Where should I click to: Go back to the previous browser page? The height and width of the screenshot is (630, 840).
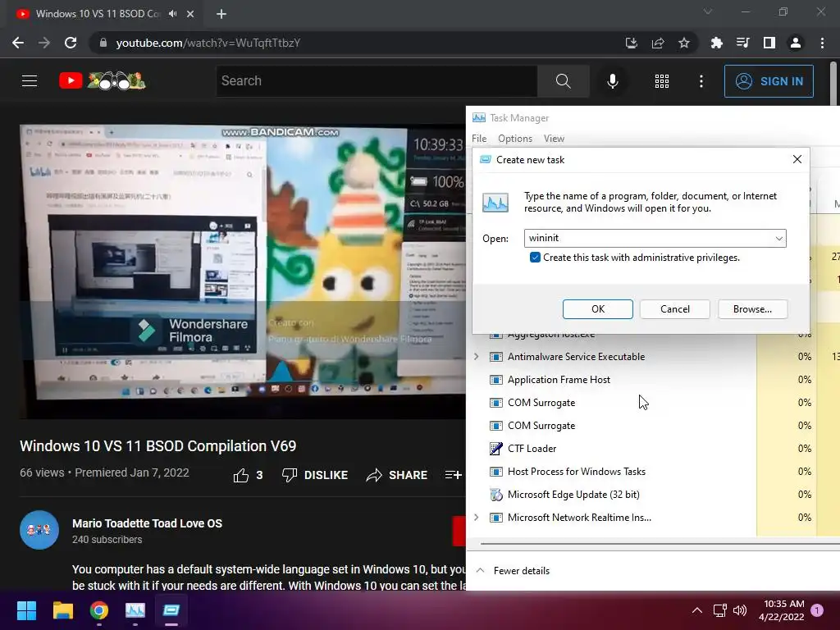click(x=18, y=43)
